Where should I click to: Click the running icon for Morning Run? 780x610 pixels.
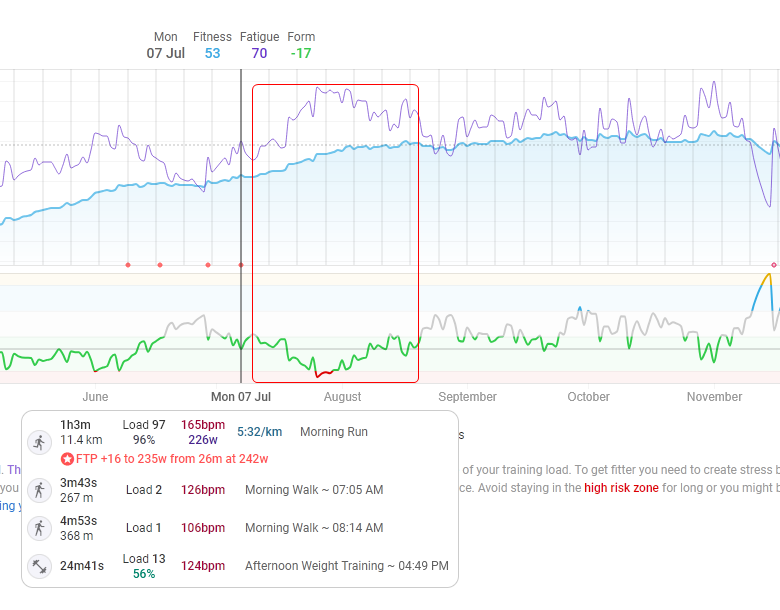pos(39,442)
